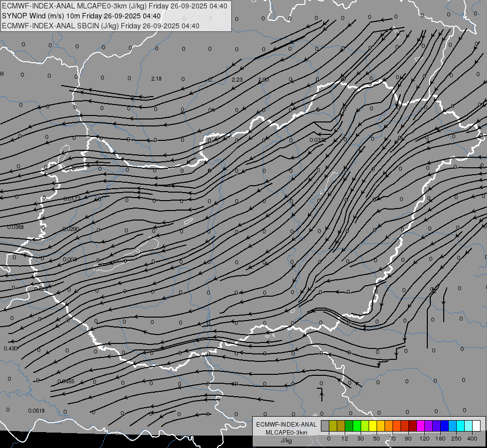Click the ECMWF-INDEX-ANAL SBCIN title line
Image resolution: width=487 pixels, height=448 pixels.
pos(100,26)
